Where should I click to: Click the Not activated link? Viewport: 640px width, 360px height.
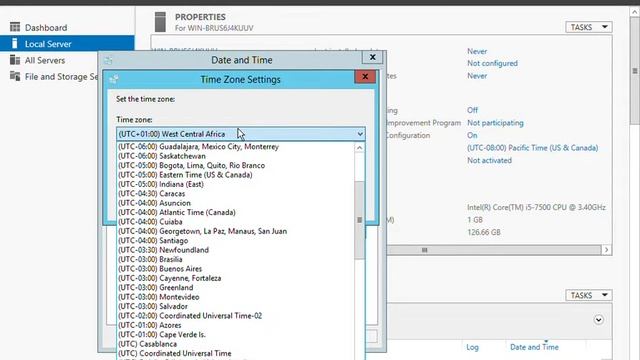(489, 160)
